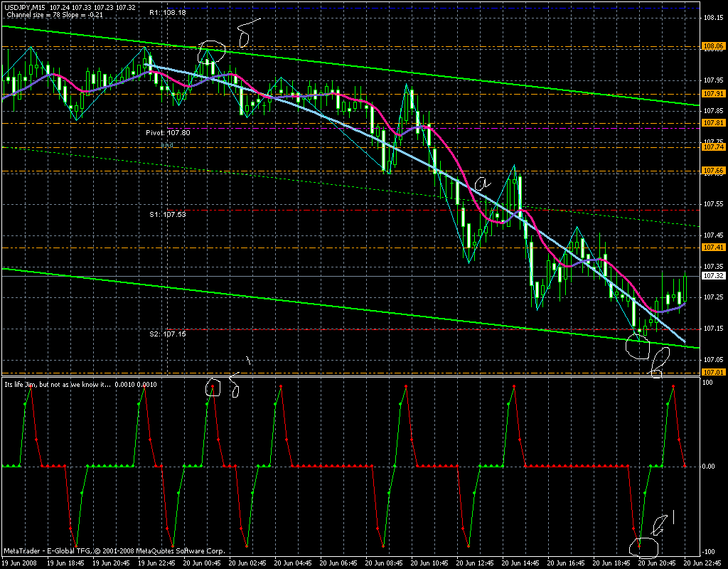Click the circled high near the upper channel line
Screen dimensions: 728x569
(x=210, y=50)
